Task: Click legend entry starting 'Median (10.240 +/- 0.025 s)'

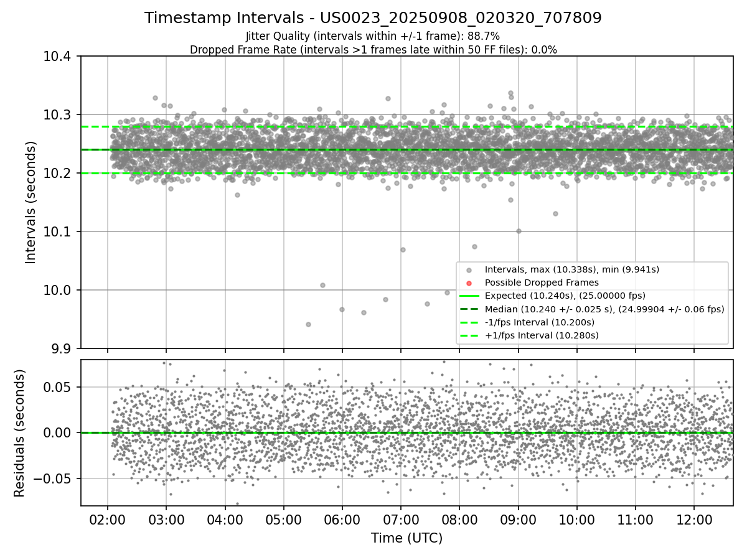Action: (604, 309)
